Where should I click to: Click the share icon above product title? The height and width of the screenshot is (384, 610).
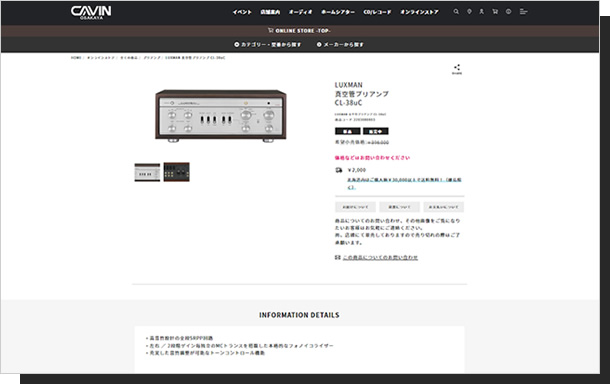[x=457, y=69]
